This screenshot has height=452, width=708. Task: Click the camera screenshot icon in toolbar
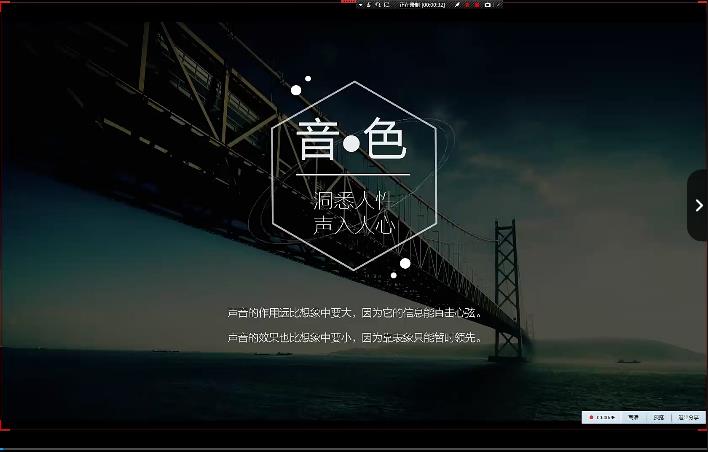488,5
